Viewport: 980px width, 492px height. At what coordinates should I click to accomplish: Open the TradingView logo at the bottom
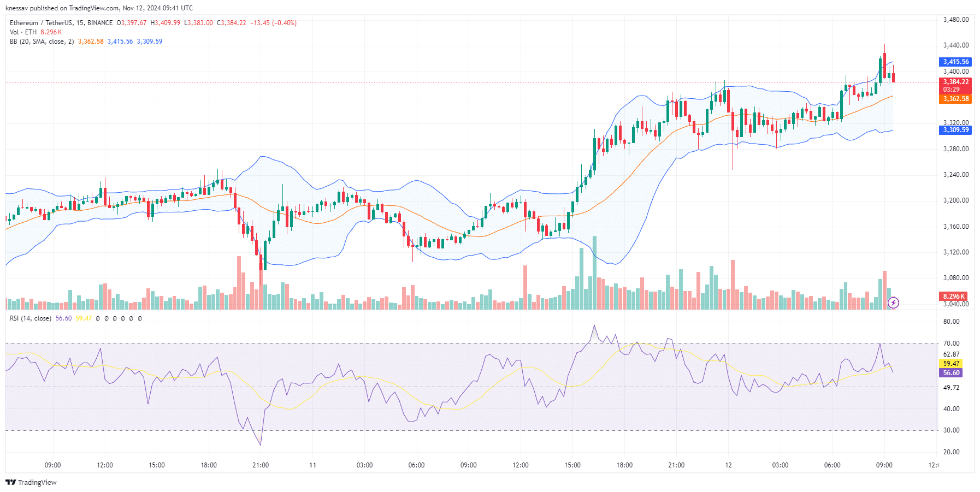pyautogui.click(x=31, y=482)
